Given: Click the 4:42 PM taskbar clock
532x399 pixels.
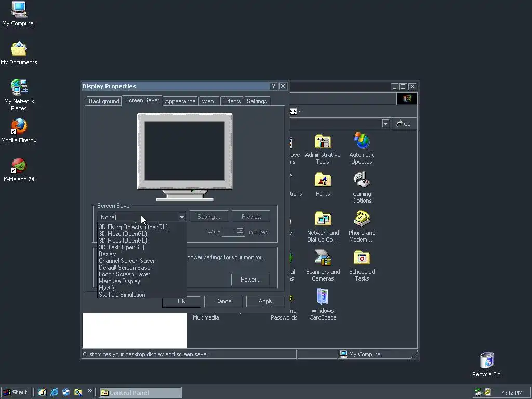Looking at the screenshot, I should (x=512, y=393).
